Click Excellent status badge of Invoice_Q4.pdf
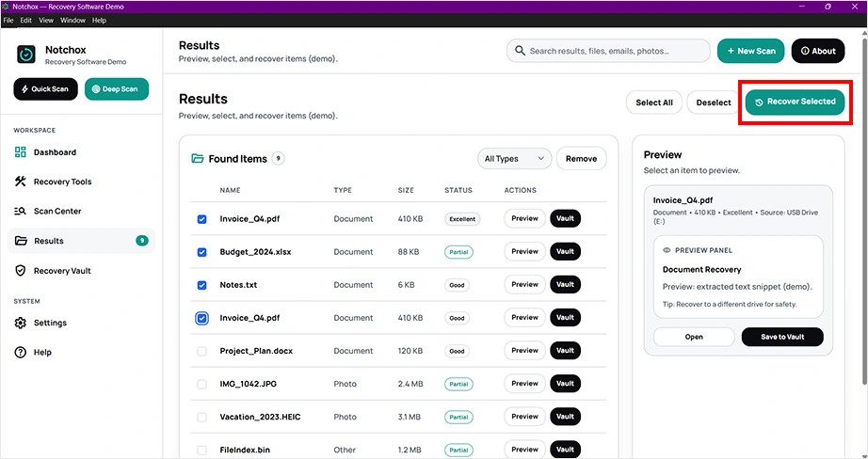 coord(462,219)
